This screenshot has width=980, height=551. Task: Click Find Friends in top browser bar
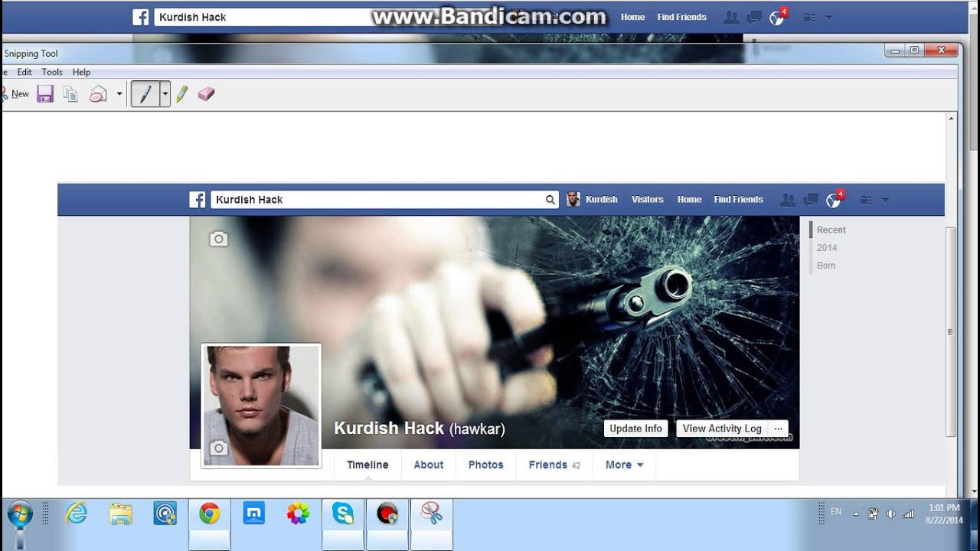click(x=681, y=17)
